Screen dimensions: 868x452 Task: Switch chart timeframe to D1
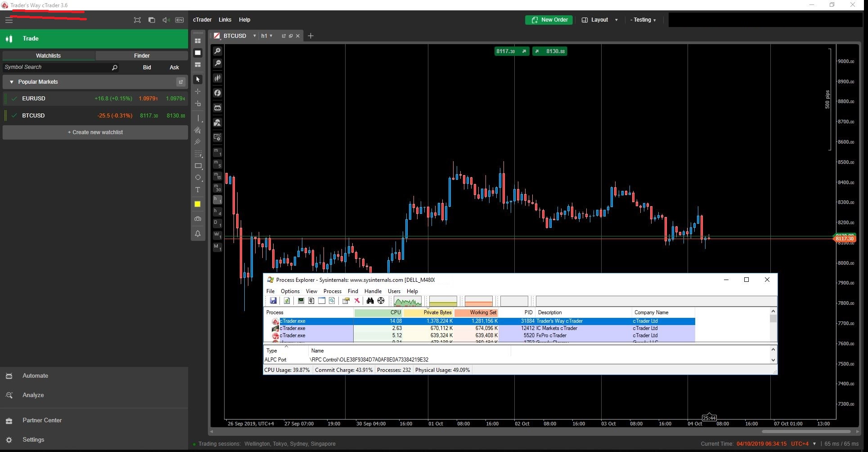(x=217, y=223)
